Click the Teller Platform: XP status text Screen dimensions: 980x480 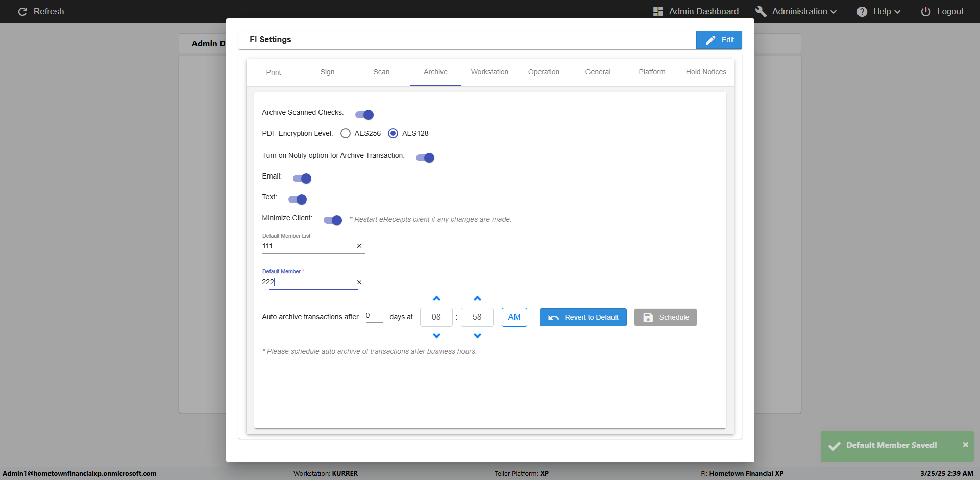tap(522, 474)
